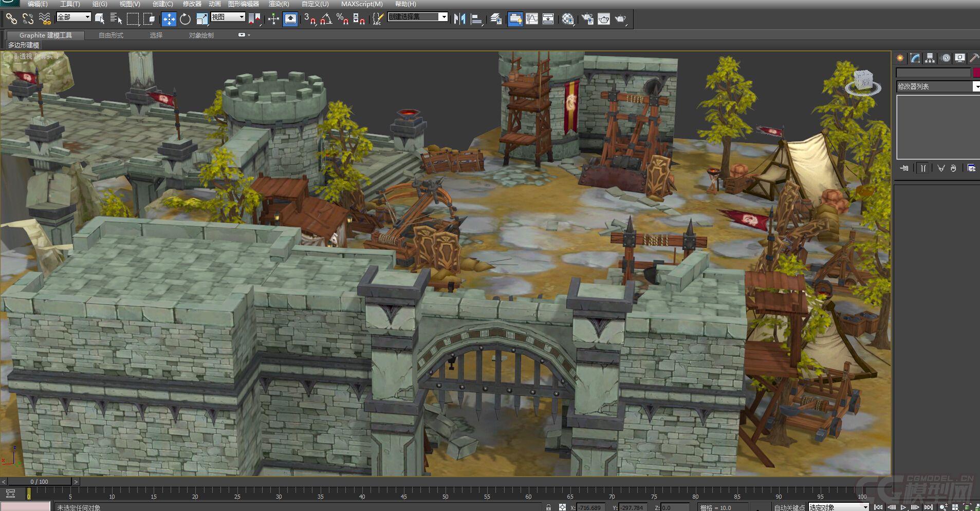Open Select by Name list
The height and width of the screenshot is (511, 980).
116,19
